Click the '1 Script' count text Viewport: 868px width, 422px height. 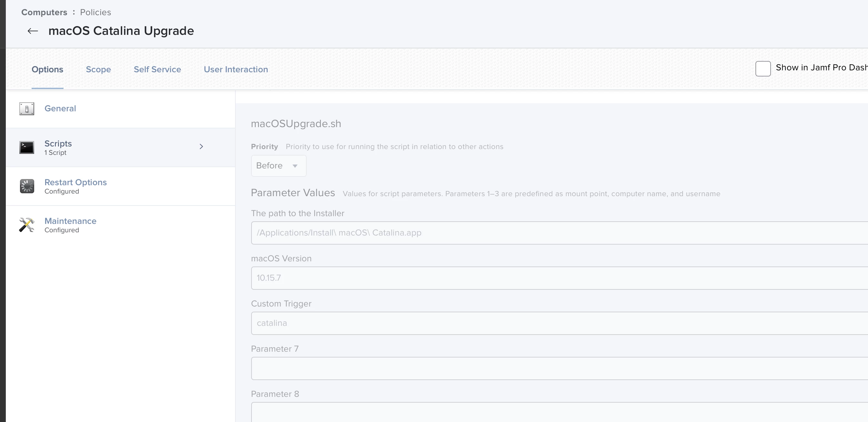pyautogui.click(x=55, y=153)
